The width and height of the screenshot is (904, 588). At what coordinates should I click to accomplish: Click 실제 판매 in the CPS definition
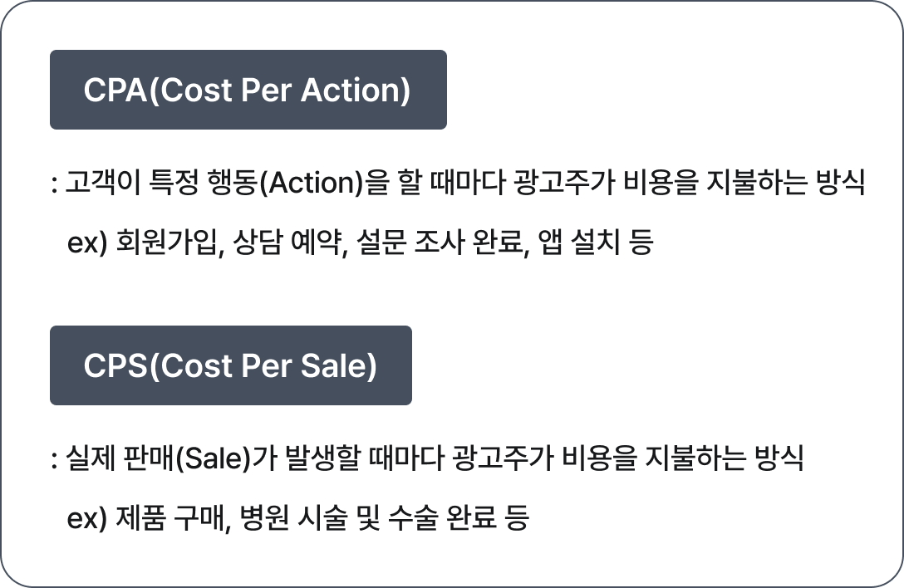(x=119, y=458)
